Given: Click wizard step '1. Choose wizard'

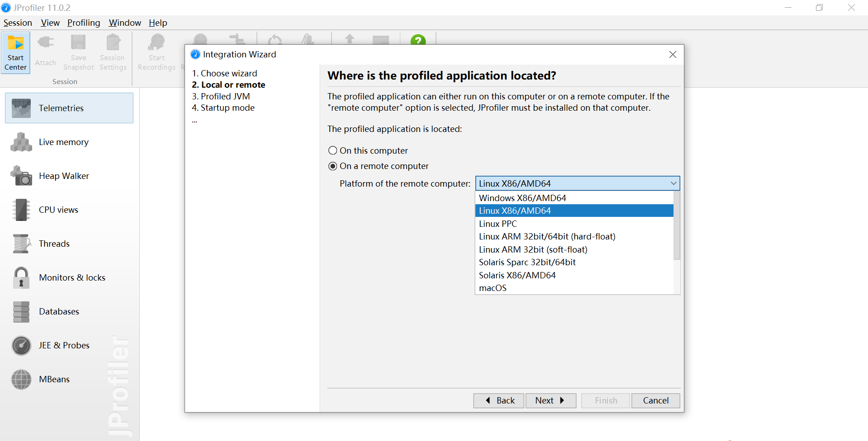Looking at the screenshot, I should 224,73.
